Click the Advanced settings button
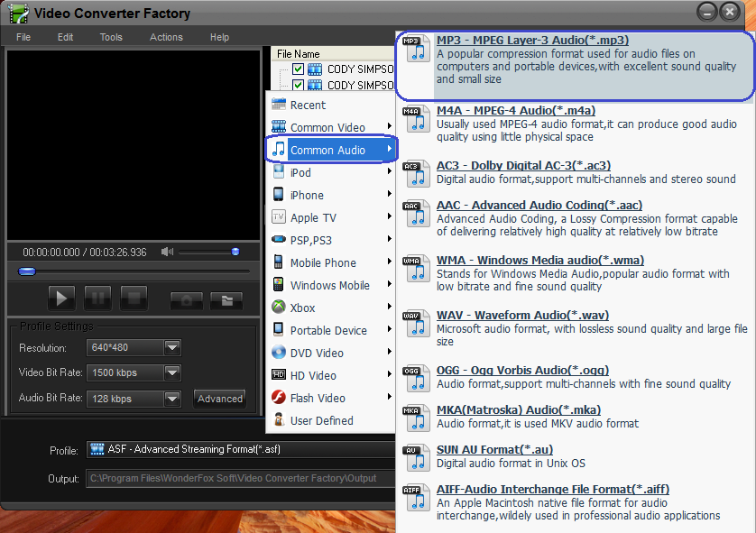 tap(220, 399)
